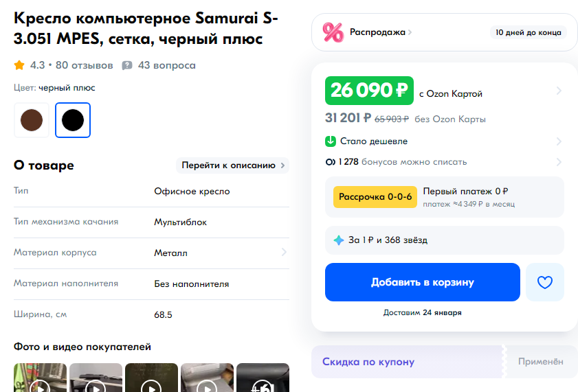Image resolution: width=578 pixels, height=392 pixels.
Task: Select the brown color swatch
Action: (32, 120)
